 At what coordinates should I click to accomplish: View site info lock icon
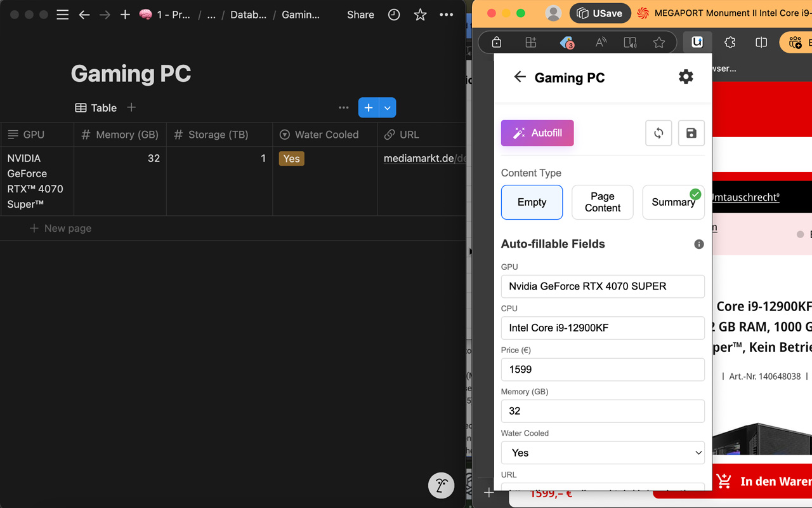point(497,43)
